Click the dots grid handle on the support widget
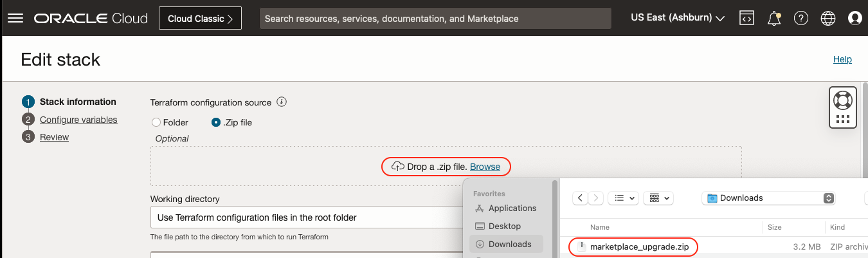Image resolution: width=868 pixels, height=258 pixels. coord(843,119)
